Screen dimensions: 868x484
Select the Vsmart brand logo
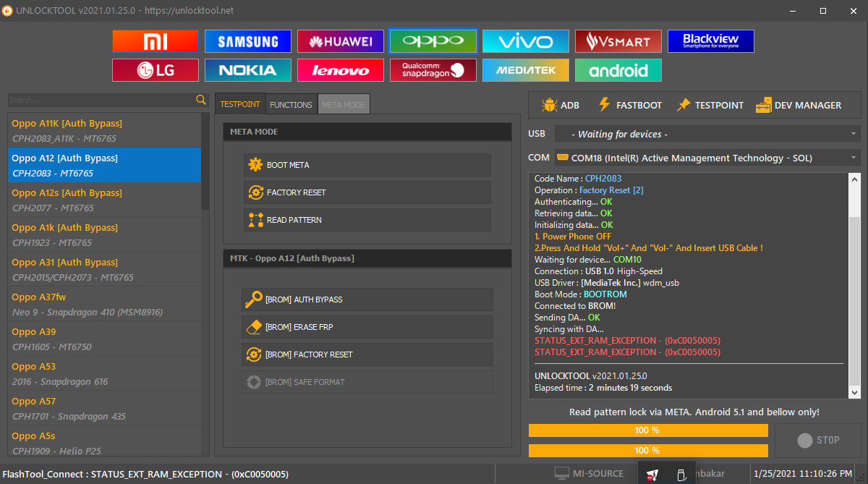pos(618,41)
